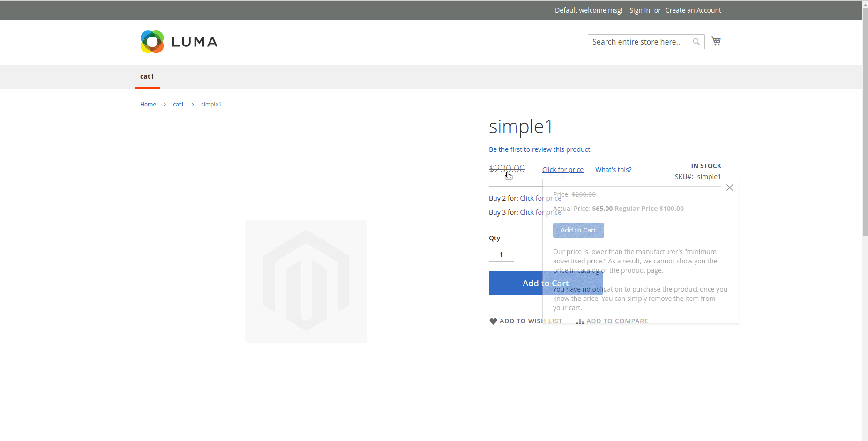Open the cat1 navigation menu item

click(147, 76)
